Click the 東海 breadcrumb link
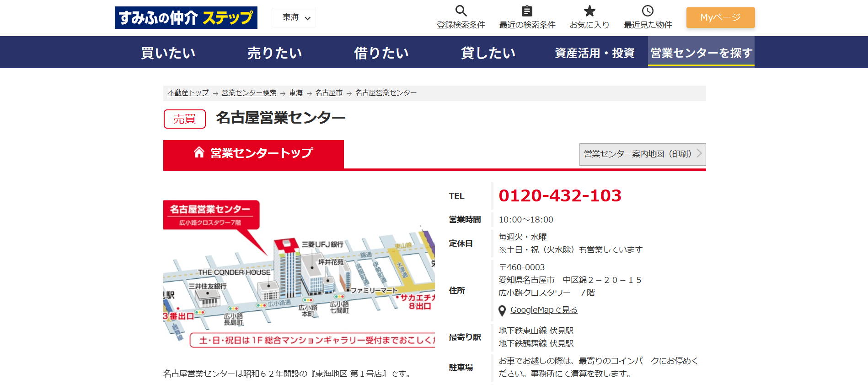This screenshot has width=868, height=385. pos(296,93)
